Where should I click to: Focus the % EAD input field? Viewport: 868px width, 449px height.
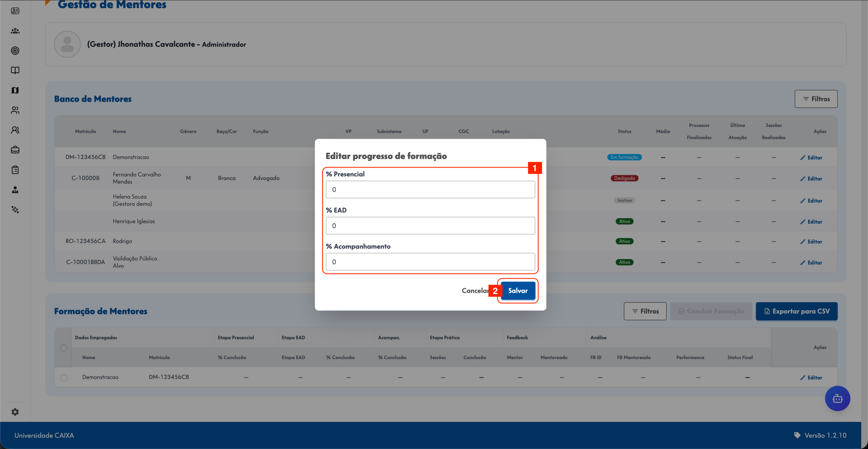[430, 226]
